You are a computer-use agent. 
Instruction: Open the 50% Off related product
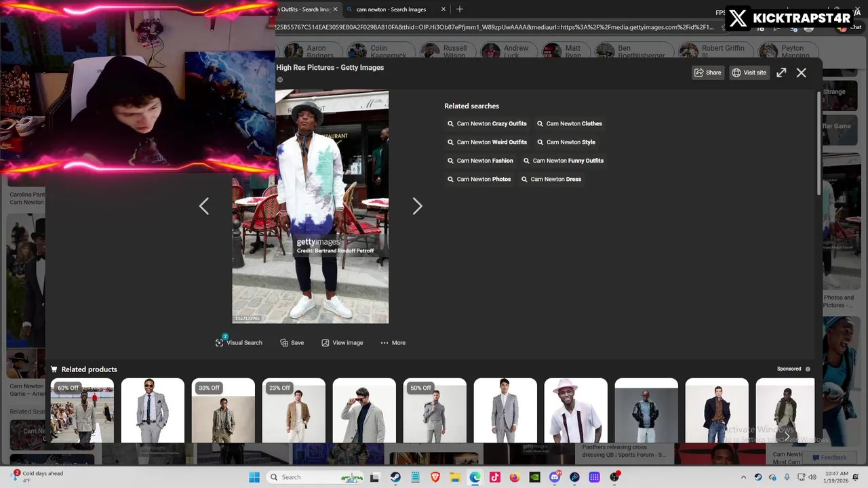coord(435,411)
